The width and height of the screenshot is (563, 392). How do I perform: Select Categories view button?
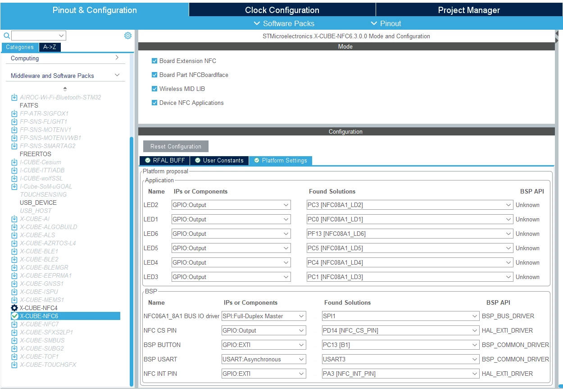pos(20,47)
